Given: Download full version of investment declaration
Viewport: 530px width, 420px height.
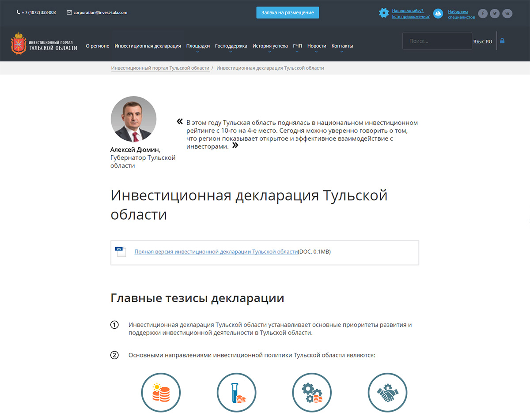Looking at the screenshot, I should point(216,252).
